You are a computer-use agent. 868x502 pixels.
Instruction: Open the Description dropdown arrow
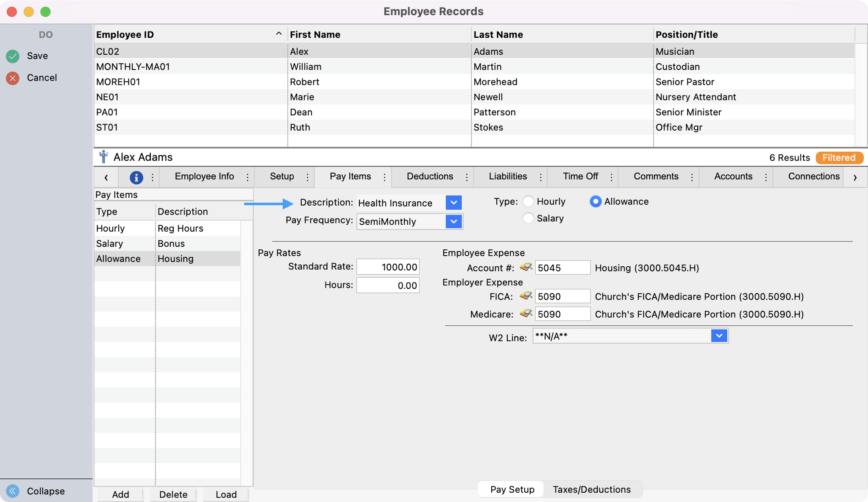click(x=453, y=203)
